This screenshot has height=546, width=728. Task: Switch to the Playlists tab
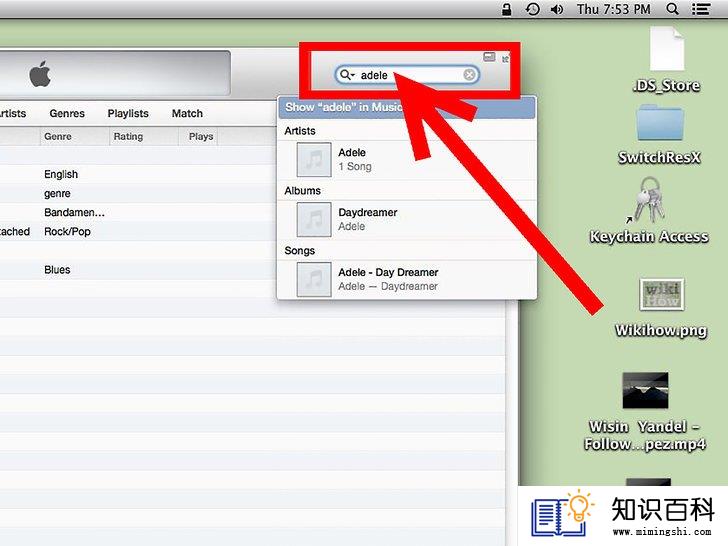pyautogui.click(x=128, y=113)
